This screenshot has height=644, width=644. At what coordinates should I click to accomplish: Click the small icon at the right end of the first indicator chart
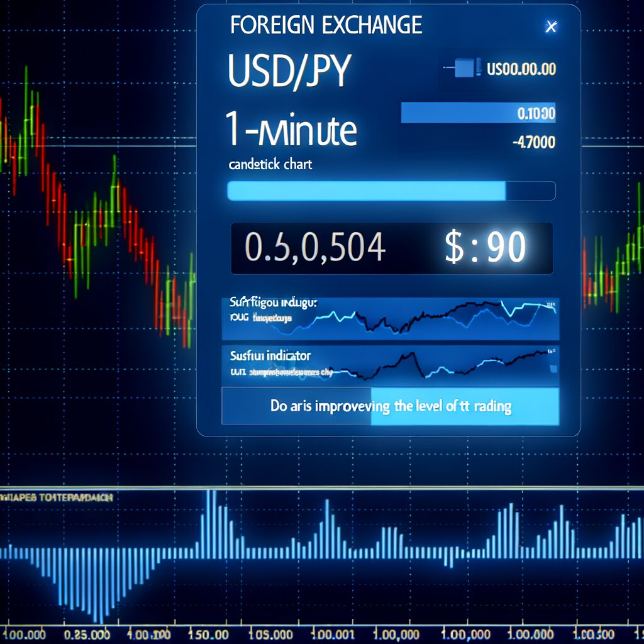tap(552, 306)
